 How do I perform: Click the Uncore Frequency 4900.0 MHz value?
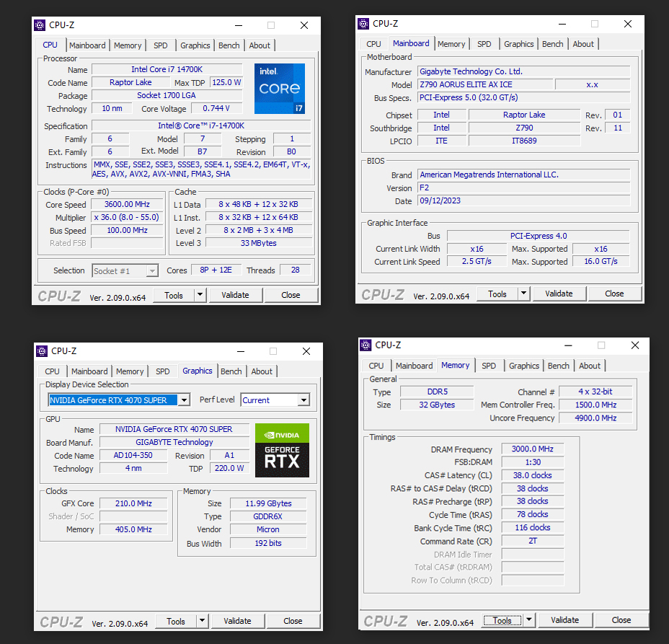point(595,418)
